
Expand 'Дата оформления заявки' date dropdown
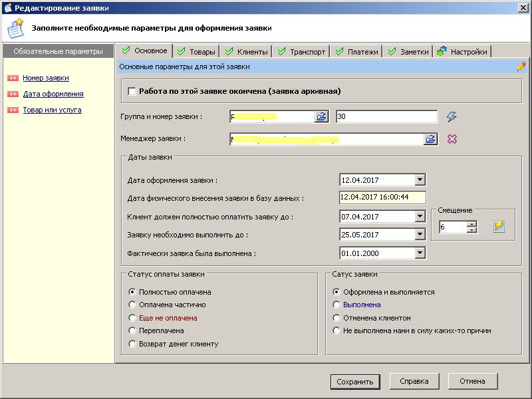419,180
